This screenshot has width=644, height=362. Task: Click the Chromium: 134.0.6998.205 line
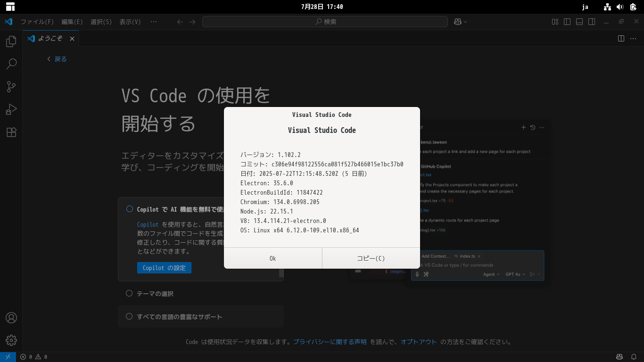280,202
